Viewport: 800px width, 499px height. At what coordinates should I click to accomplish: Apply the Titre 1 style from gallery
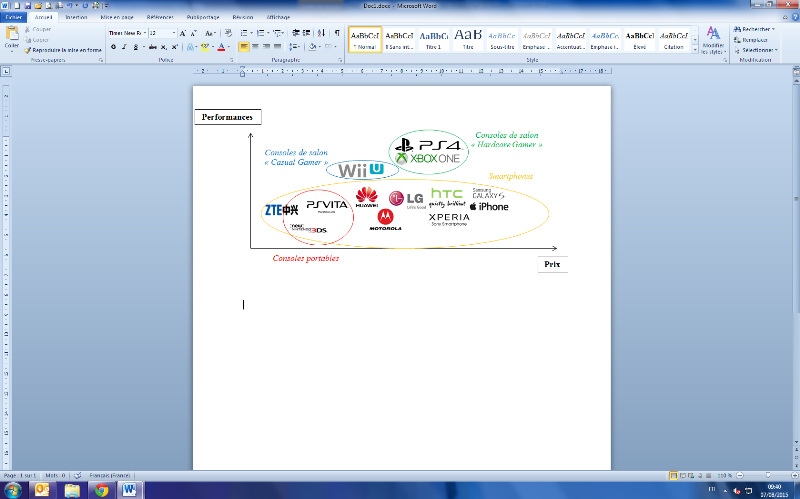pos(435,39)
